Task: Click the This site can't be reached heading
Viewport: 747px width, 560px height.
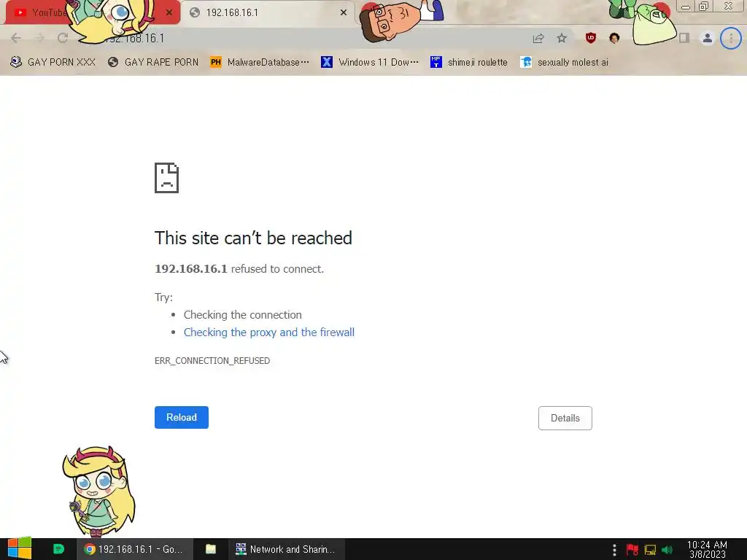Action: pyautogui.click(x=253, y=238)
